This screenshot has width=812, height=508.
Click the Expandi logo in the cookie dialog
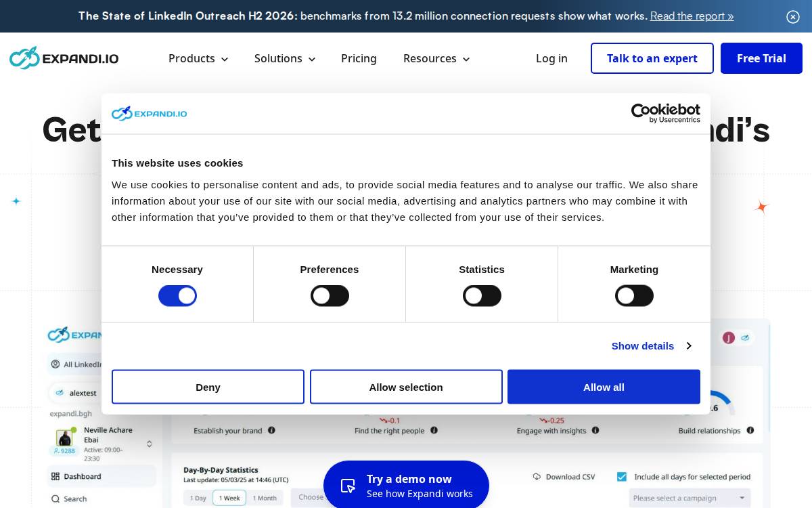[150, 113]
